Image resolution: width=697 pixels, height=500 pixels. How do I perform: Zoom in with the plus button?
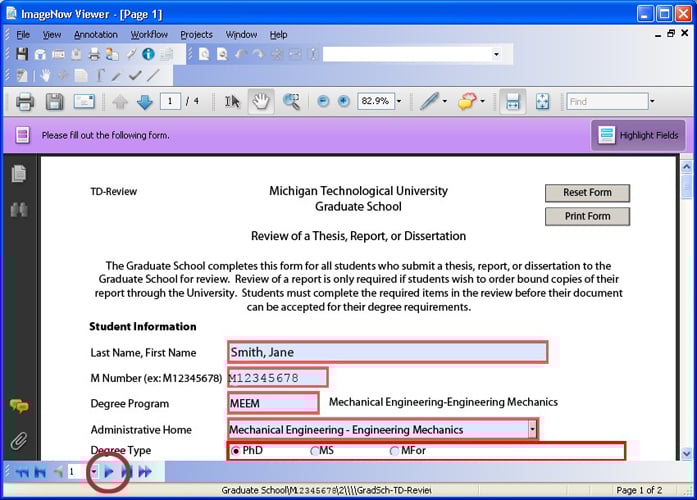[x=344, y=101]
